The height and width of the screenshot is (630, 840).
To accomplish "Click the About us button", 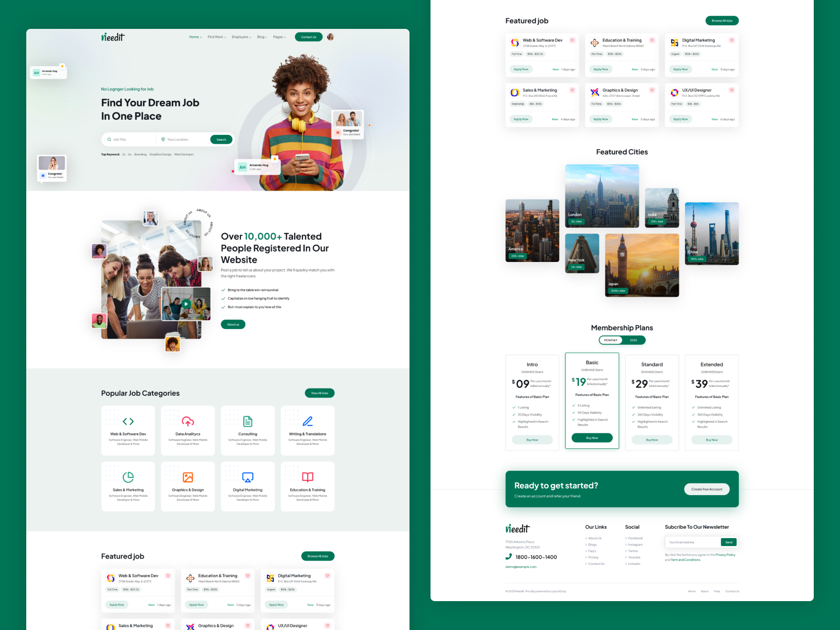I will [x=233, y=324].
